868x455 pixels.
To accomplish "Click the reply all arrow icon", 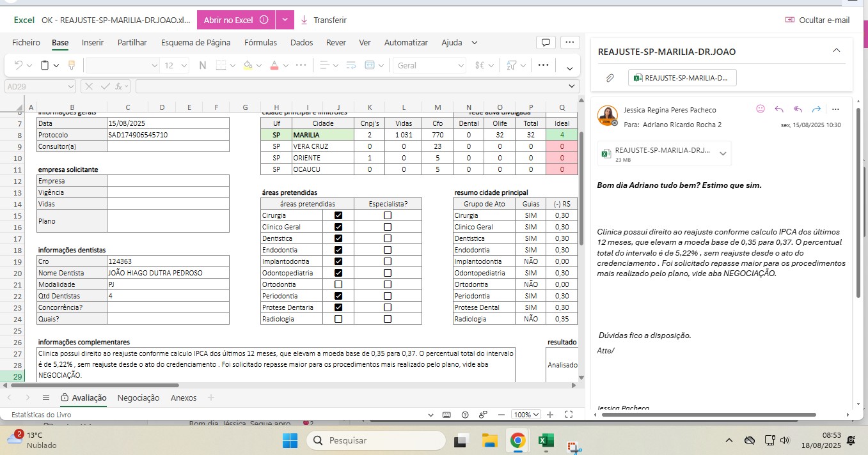I will coord(798,109).
